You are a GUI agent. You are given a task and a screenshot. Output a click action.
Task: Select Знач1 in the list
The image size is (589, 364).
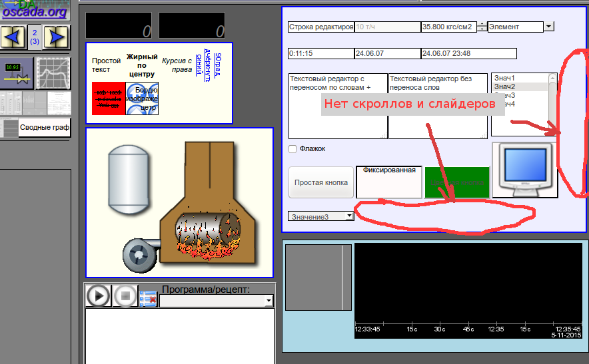coord(505,78)
